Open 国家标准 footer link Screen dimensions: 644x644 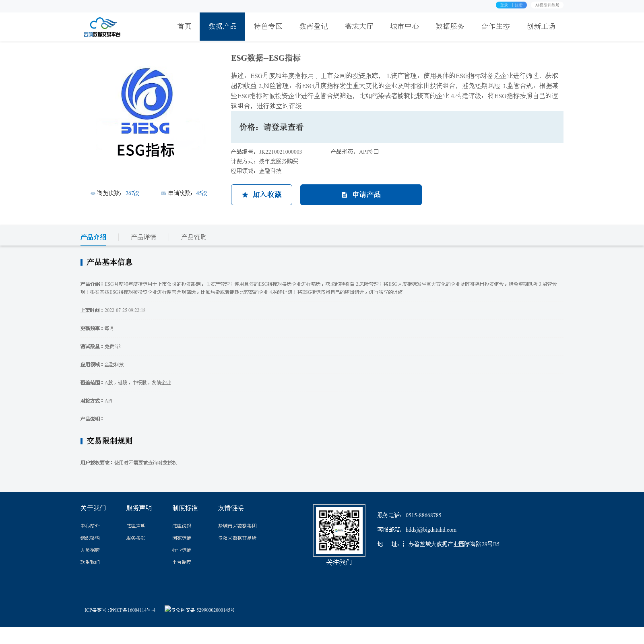tap(182, 538)
